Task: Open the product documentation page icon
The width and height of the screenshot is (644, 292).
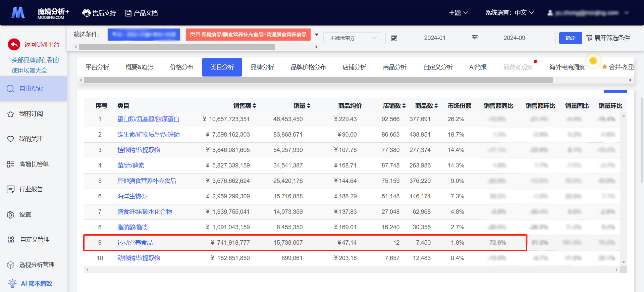Action: pyautogui.click(x=128, y=13)
